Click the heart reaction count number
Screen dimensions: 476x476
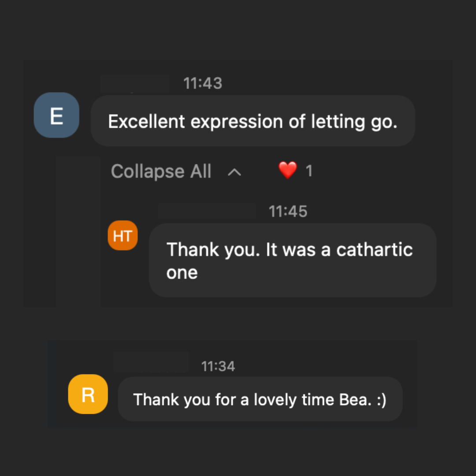[x=309, y=171]
